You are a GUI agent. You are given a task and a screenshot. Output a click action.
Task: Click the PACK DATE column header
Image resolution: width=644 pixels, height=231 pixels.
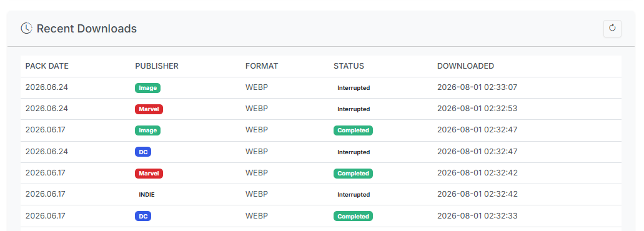click(x=47, y=66)
